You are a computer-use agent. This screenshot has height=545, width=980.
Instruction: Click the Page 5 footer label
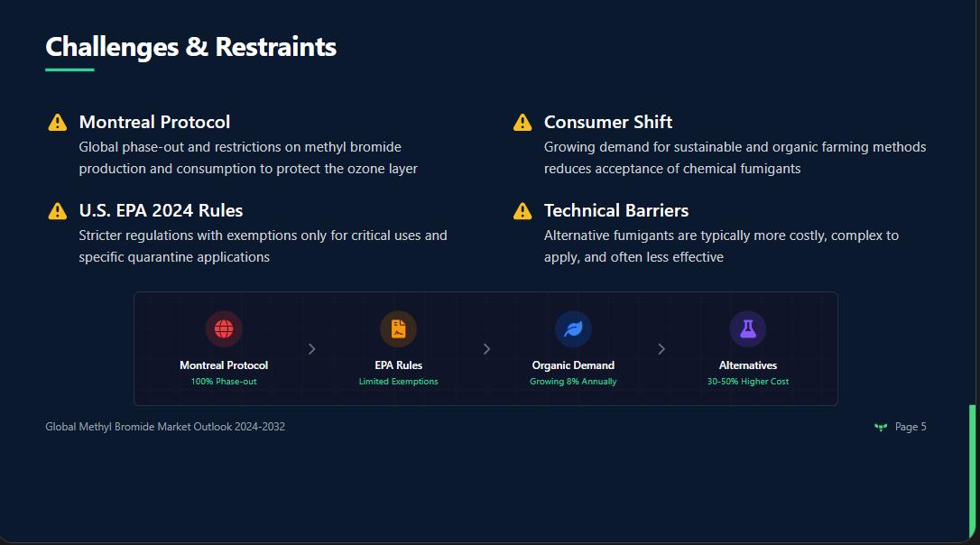[911, 427]
